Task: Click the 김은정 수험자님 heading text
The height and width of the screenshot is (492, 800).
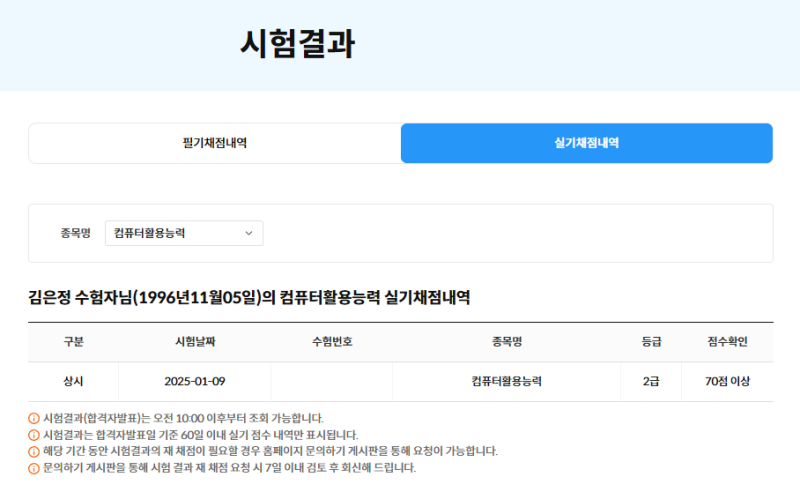Action: (x=249, y=297)
